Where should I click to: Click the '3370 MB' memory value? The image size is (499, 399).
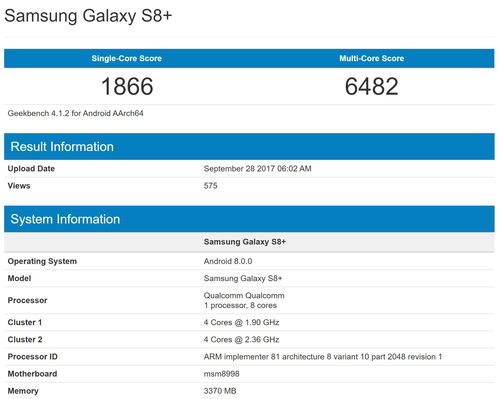click(x=220, y=391)
